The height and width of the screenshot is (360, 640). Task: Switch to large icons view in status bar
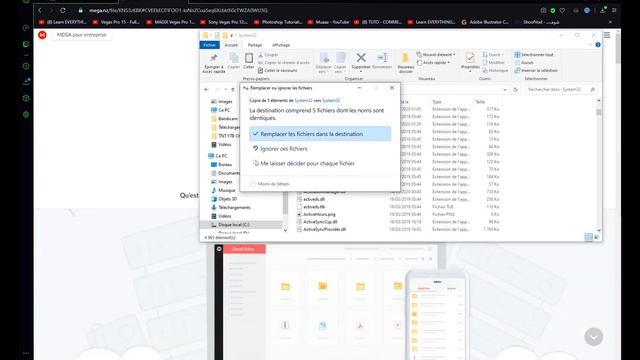pos(596,237)
